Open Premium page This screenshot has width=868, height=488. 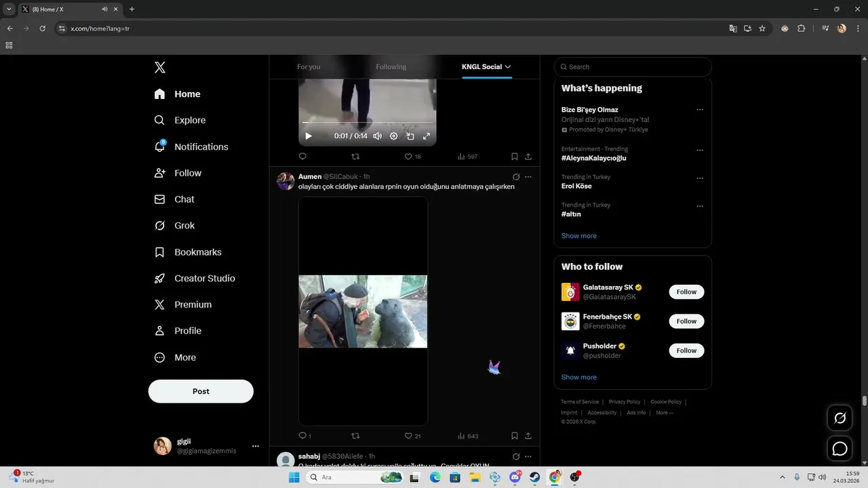(x=183, y=305)
